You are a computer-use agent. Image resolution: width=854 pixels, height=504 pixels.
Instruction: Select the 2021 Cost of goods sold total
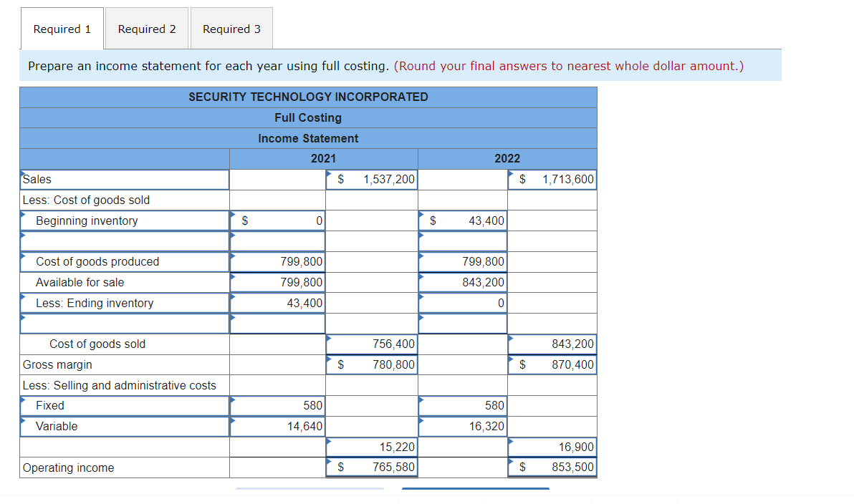click(x=371, y=344)
